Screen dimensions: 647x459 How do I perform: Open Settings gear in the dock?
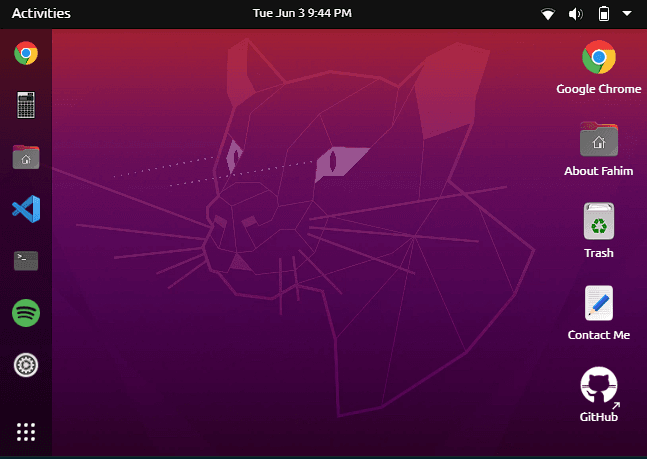(26, 365)
